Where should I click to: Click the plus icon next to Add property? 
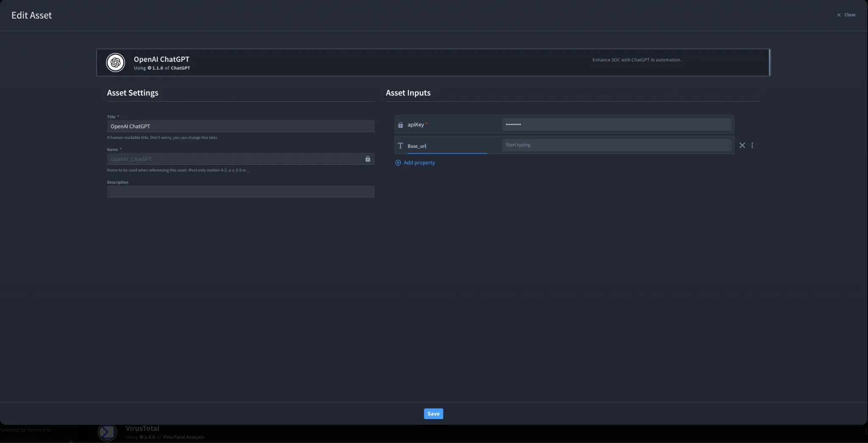(398, 163)
